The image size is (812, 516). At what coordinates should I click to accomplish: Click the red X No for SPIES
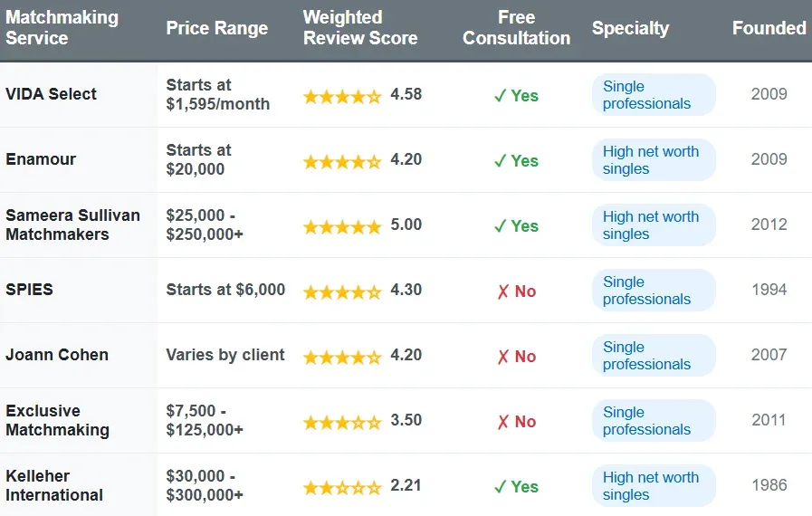click(516, 291)
